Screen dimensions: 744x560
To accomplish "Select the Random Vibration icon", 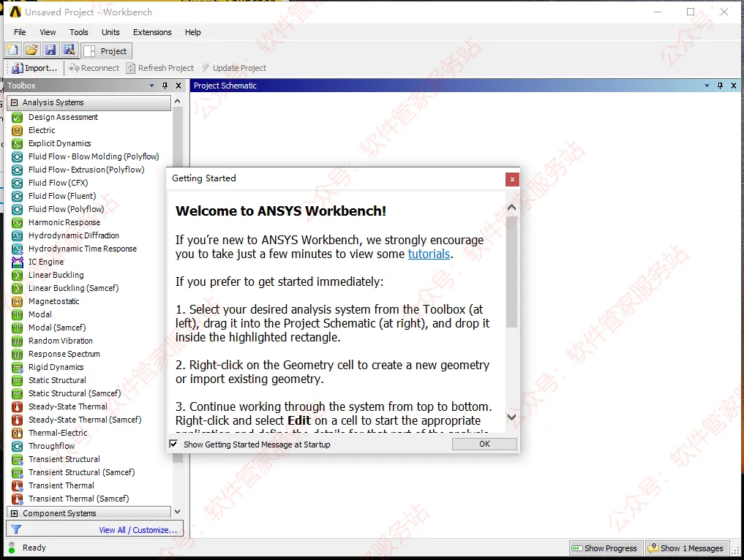I will pyautogui.click(x=17, y=341).
